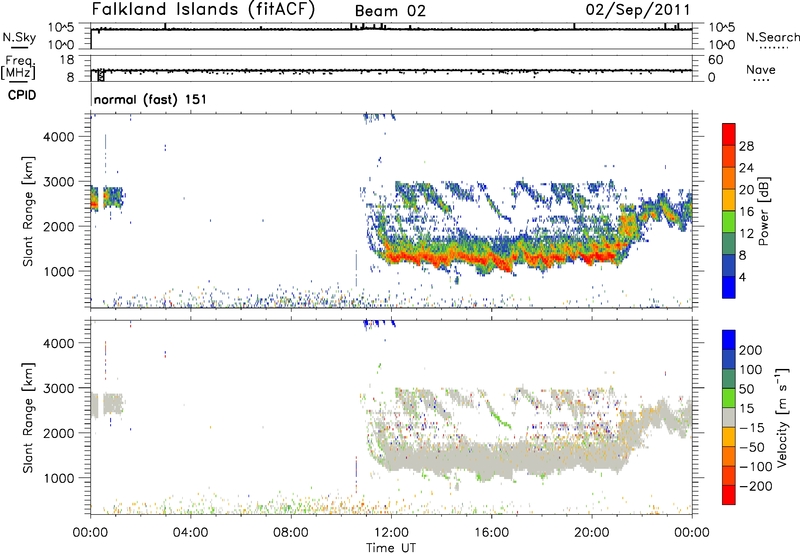Click the '28' value on Power colorbar
Screen dimensions: 800x554
coord(746,146)
